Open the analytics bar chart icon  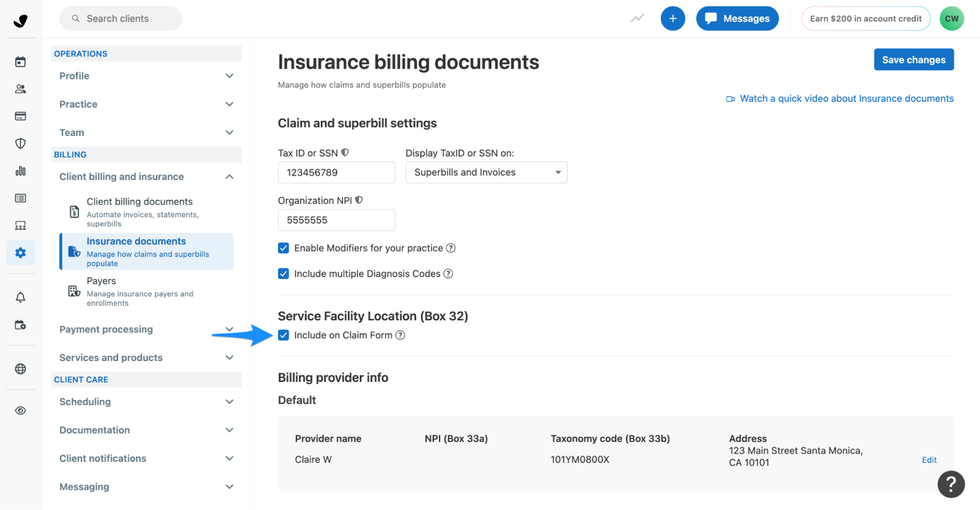point(20,171)
